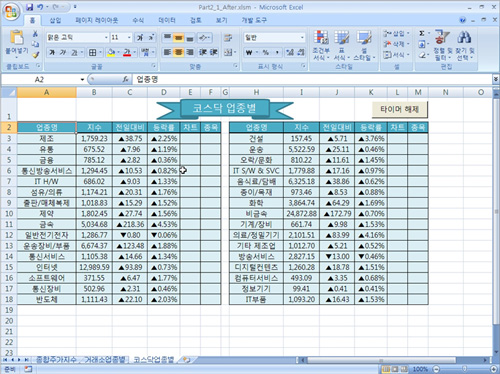The height and width of the screenshot is (374, 500).
Task: Open Excel help
Action: click(x=463, y=20)
